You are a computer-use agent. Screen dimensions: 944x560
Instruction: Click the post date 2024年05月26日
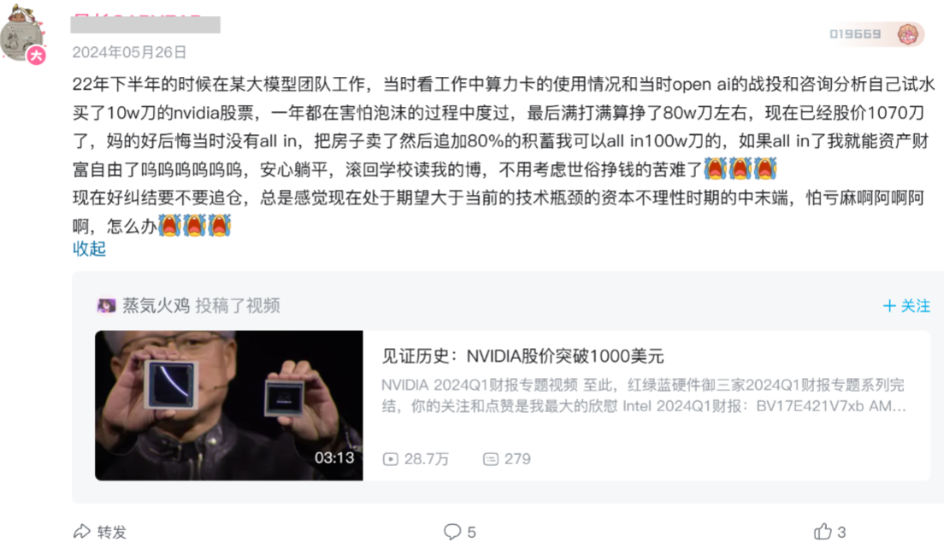[129, 52]
